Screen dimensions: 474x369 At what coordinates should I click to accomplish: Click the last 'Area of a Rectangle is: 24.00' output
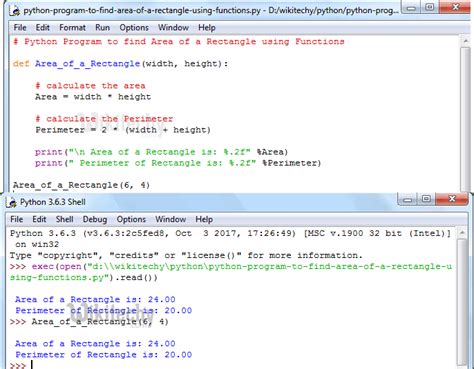pos(95,344)
